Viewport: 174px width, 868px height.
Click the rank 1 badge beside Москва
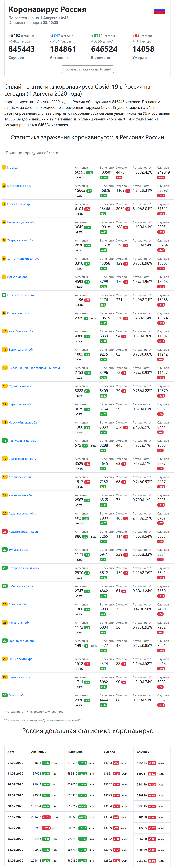(x=4, y=167)
